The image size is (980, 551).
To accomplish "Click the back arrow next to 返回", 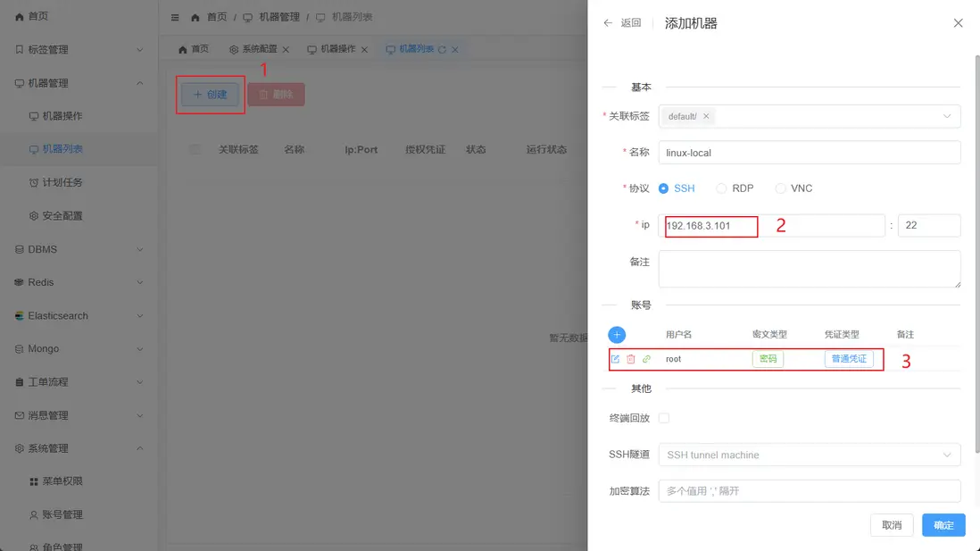I will click(608, 23).
